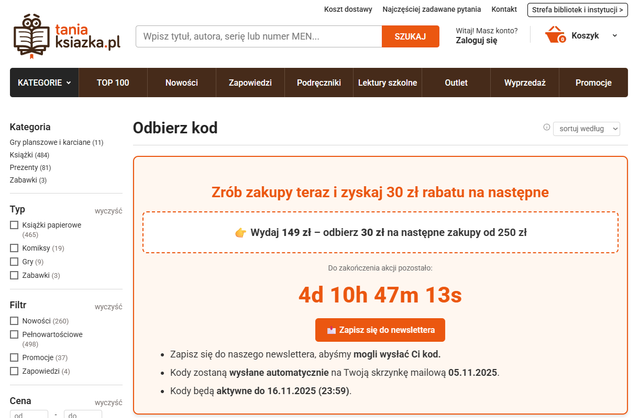Image resolution: width=640 pixels, height=418 pixels.
Task: Tick the Promocje filter checkbox
Action: pos(14,357)
